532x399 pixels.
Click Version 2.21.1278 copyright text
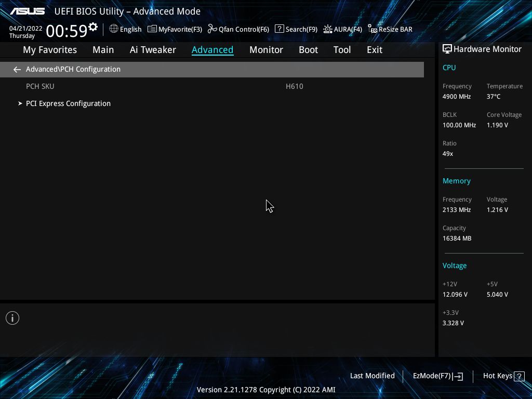266,390
